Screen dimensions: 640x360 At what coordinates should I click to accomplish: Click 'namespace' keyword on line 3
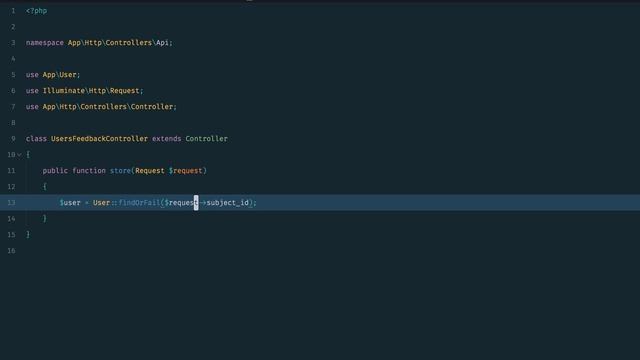tap(44, 43)
